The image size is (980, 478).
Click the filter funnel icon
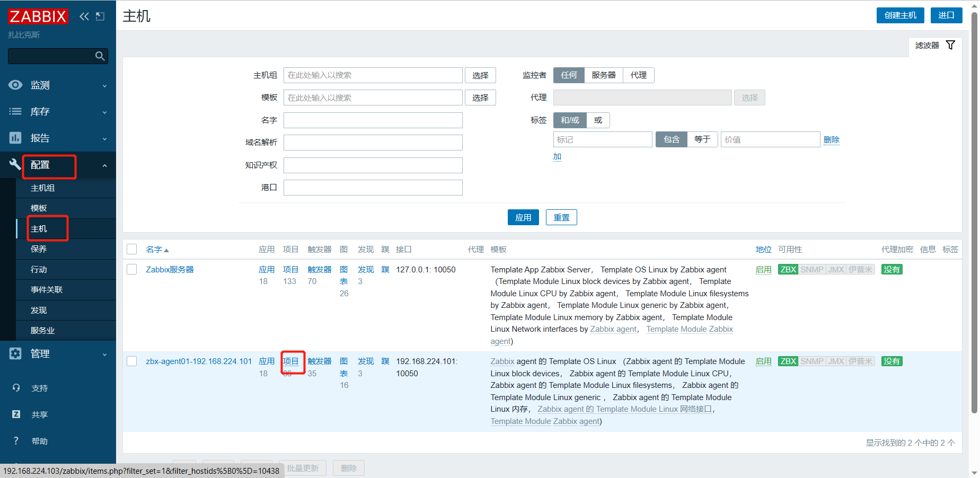click(950, 45)
